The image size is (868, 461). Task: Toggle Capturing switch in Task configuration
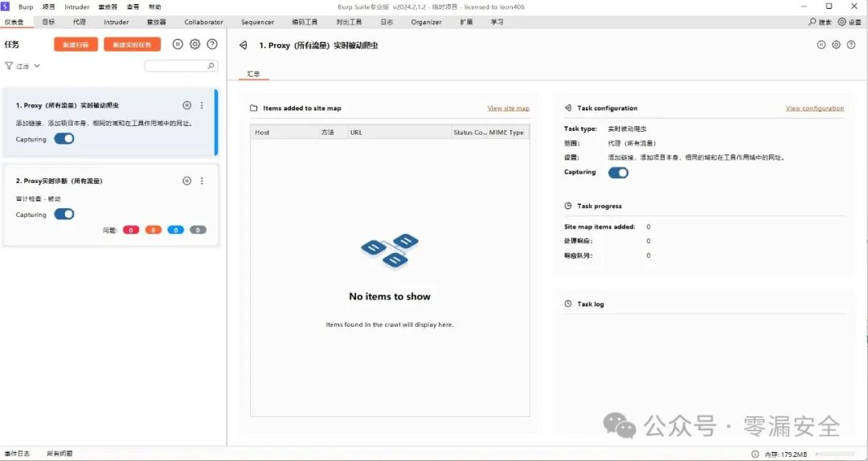click(618, 173)
